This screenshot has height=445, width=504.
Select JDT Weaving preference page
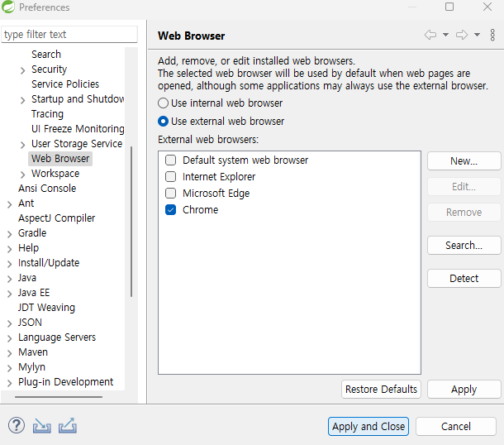pyautogui.click(x=46, y=308)
